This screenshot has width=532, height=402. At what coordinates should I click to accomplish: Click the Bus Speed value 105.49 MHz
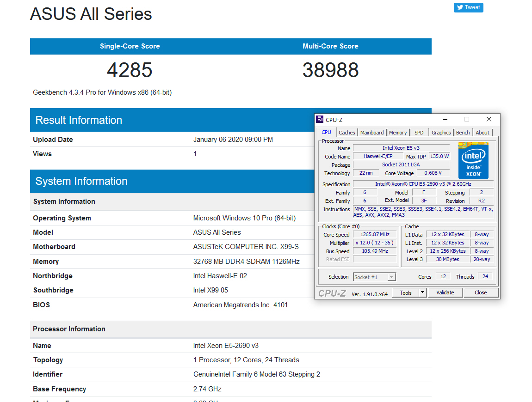click(375, 251)
